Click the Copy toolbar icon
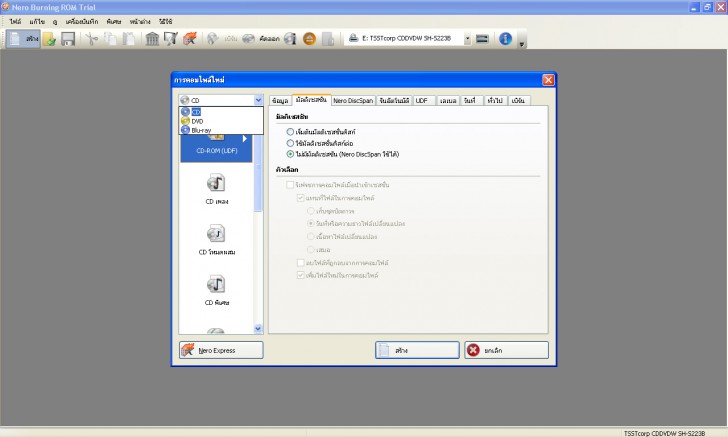This screenshot has width=728, height=437. coord(110,39)
